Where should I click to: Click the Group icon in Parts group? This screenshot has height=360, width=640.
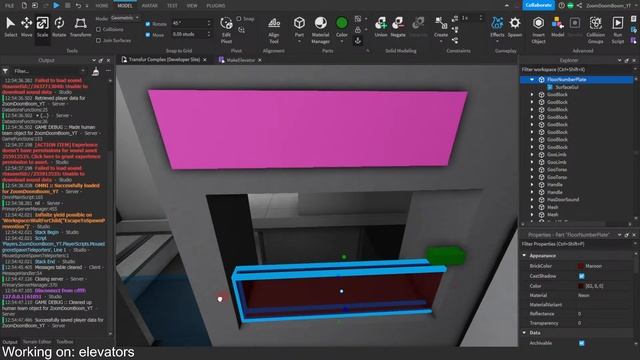pos(358,19)
